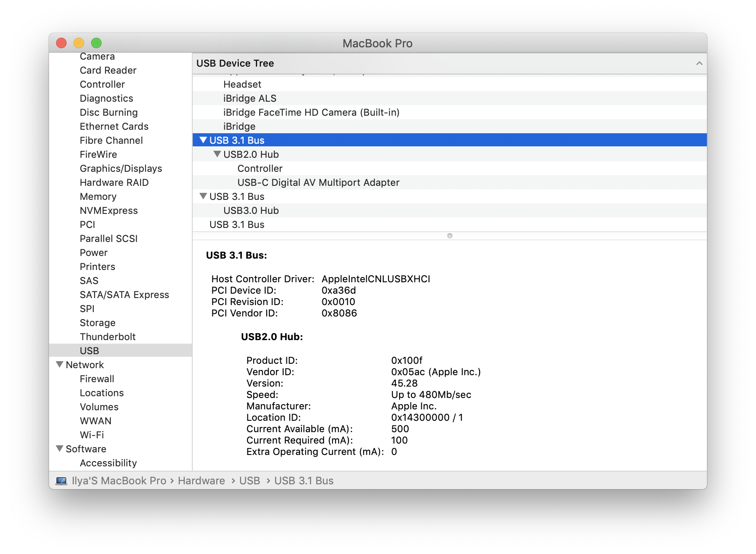Click the USB Device Tree column header
Screen dimensions: 756x554
[450, 64]
